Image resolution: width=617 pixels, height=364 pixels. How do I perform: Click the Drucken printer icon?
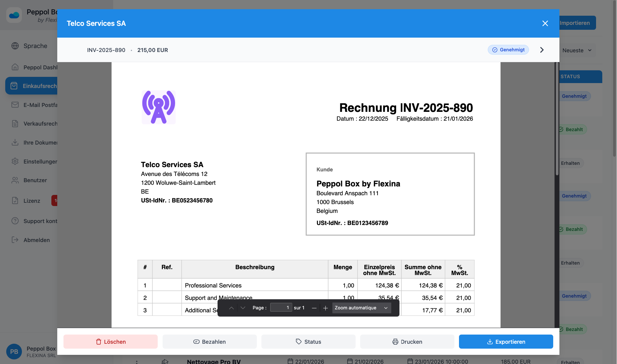pos(396,341)
